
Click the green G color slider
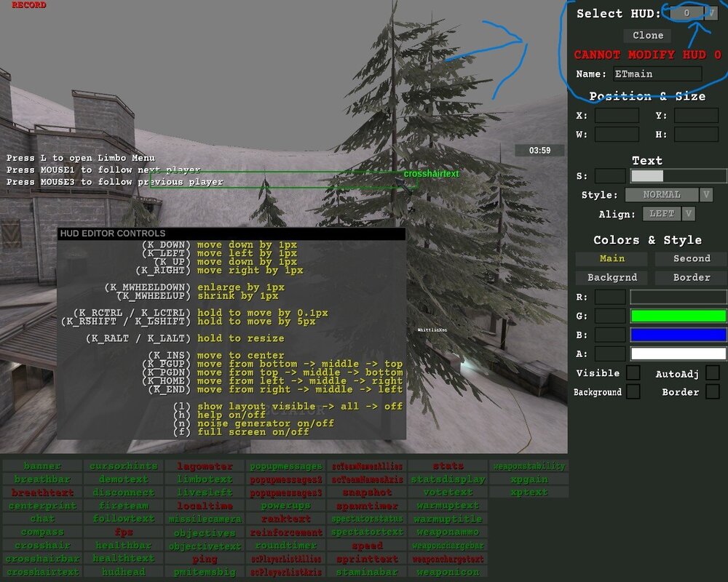pos(678,316)
